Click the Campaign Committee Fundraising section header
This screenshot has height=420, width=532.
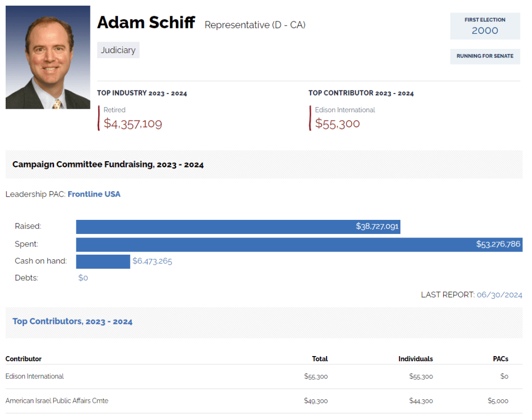click(108, 165)
